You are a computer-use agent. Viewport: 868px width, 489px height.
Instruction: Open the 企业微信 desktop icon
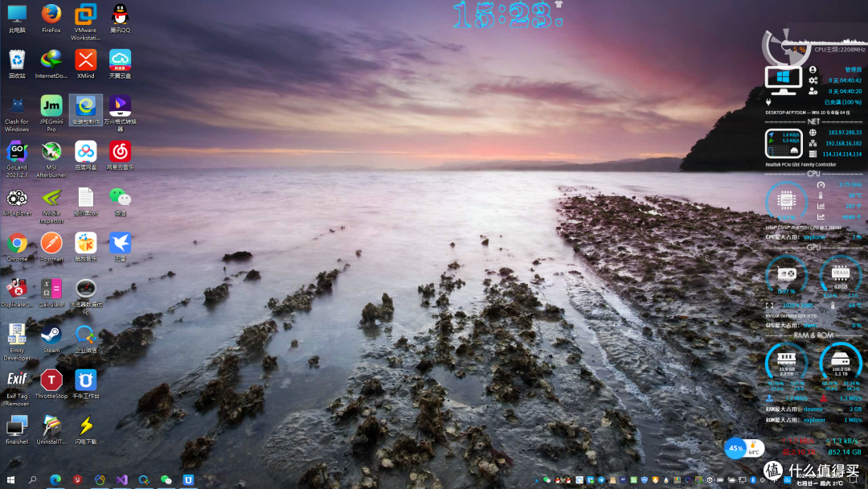click(x=85, y=339)
